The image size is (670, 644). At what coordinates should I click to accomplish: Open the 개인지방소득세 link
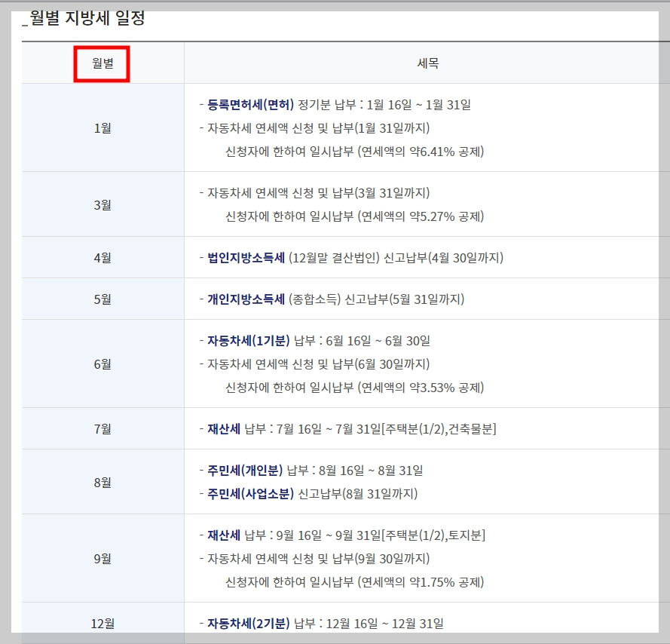coord(246,299)
